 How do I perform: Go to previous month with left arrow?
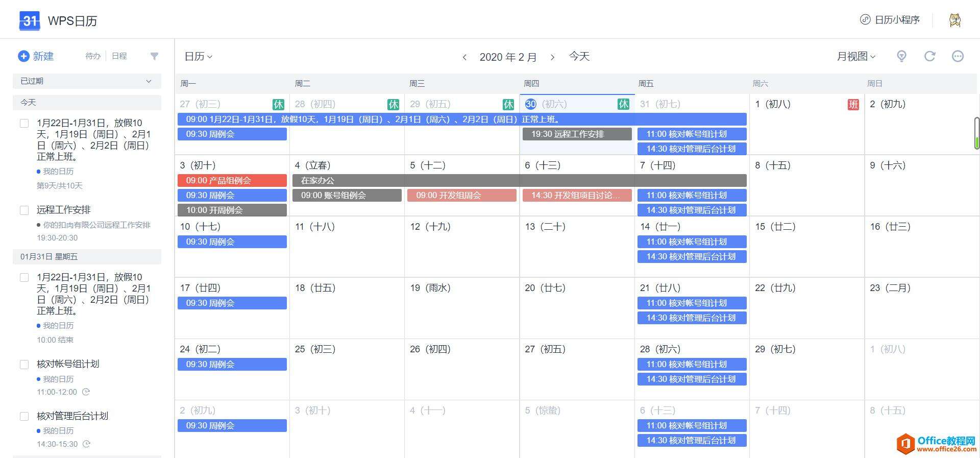pyautogui.click(x=464, y=57)
